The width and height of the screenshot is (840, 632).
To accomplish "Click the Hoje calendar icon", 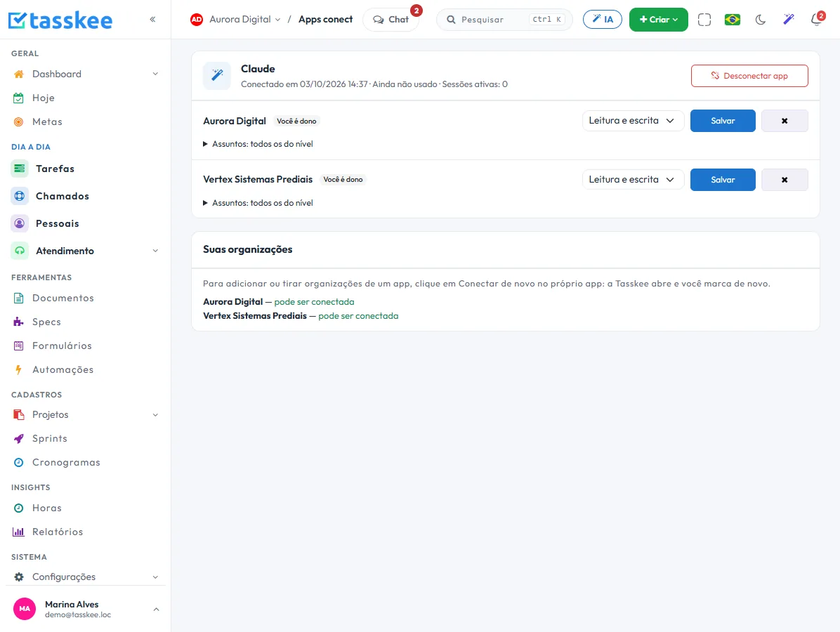I will tap(19, 98).
